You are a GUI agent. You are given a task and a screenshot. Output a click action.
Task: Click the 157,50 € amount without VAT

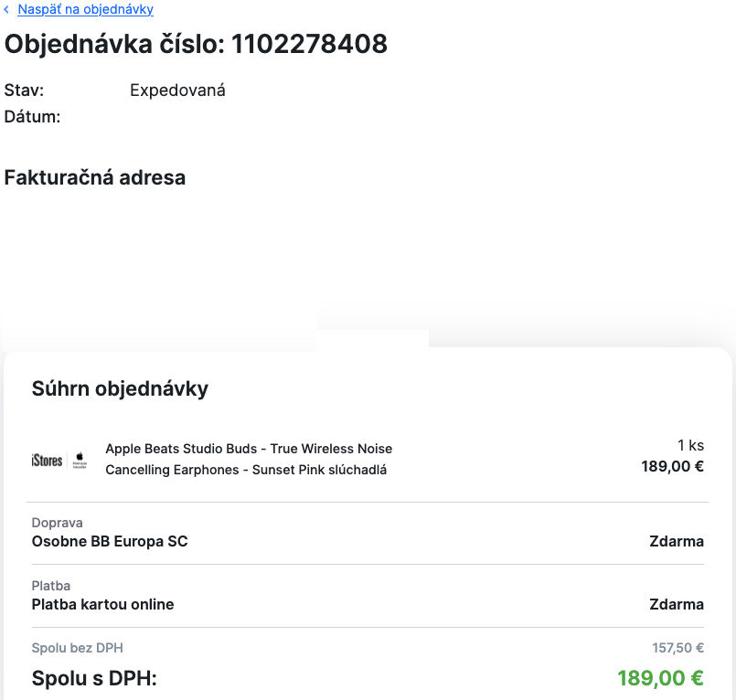tap(677, 648)
